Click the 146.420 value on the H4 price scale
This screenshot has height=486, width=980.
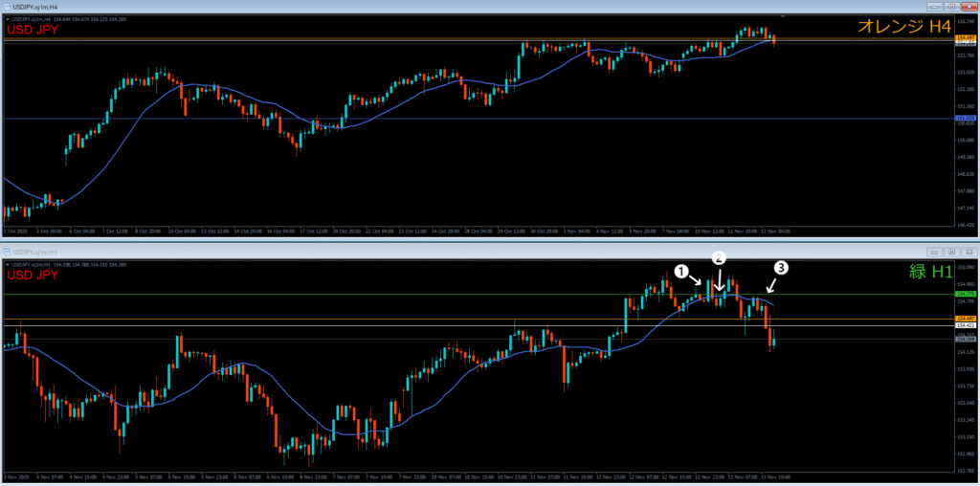(965, 224)
